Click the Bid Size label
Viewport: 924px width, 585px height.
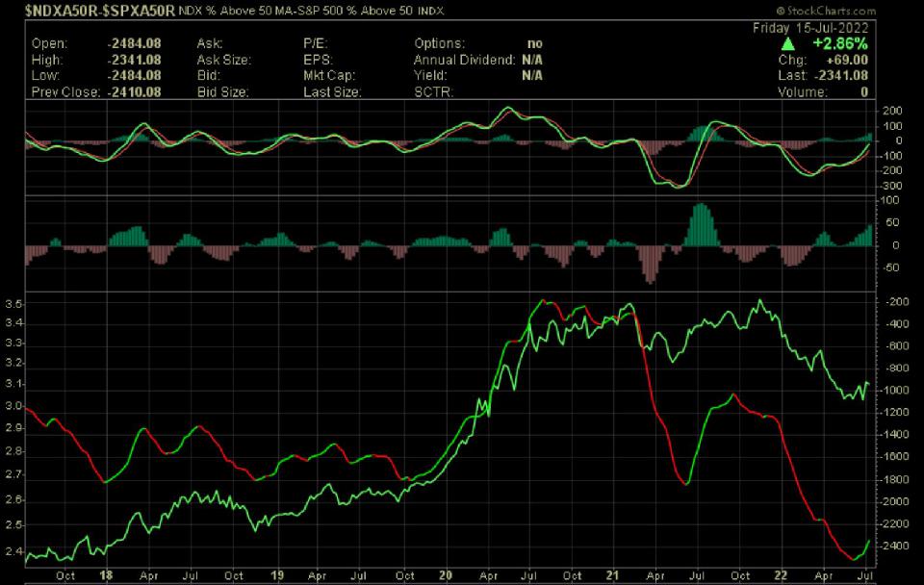pyautogui.click(x=222, y=92)
